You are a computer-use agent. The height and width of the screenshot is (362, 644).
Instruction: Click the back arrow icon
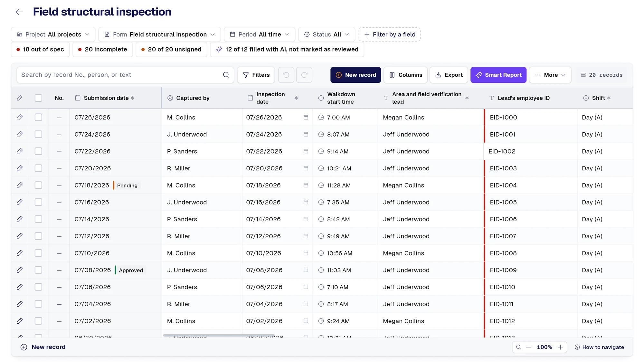(x=19, y=12)
